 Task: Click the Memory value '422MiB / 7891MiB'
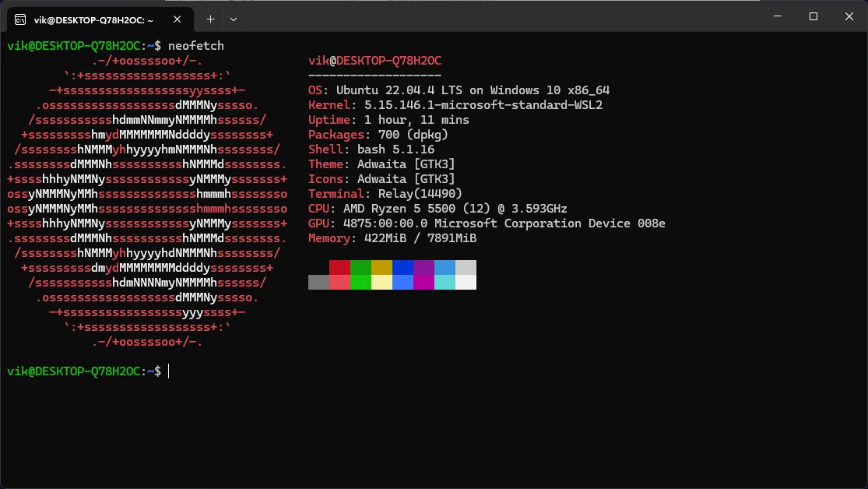coord(420,238)
